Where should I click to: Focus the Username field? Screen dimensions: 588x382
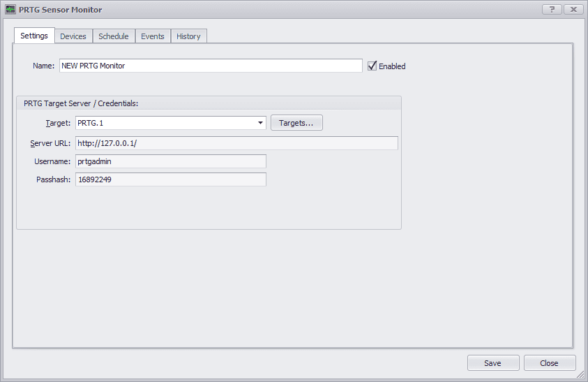[x=171, y=161]
